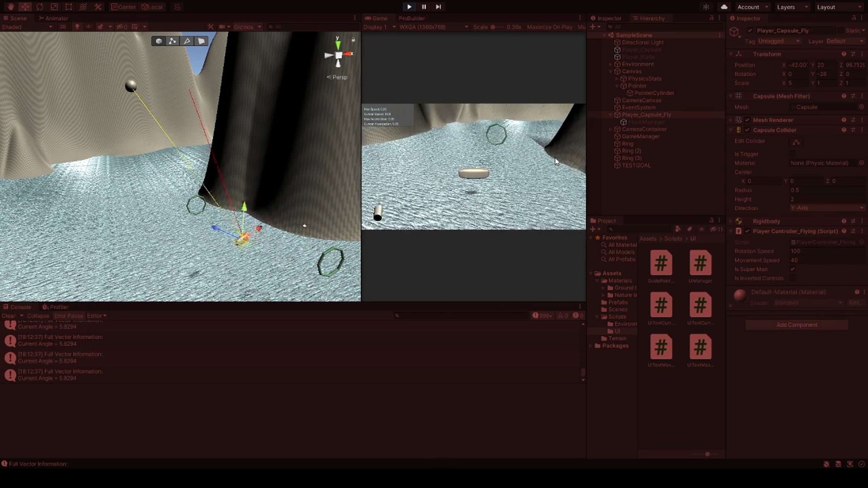
Task: Toggle the Capsule Collider enabled checkbox
Action: pyautogui.click(x=747, y=130)
